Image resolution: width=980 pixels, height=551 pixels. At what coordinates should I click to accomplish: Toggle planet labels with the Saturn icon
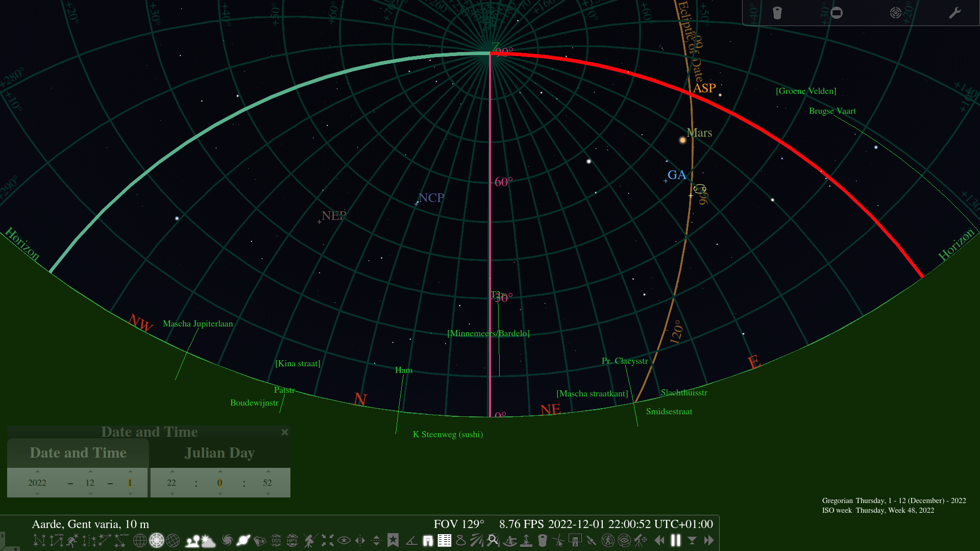(x=243, y=540)
